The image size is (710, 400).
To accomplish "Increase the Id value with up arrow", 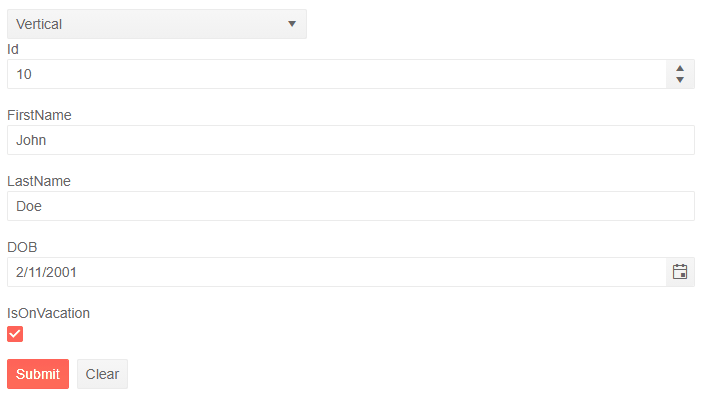I will 680,68.
